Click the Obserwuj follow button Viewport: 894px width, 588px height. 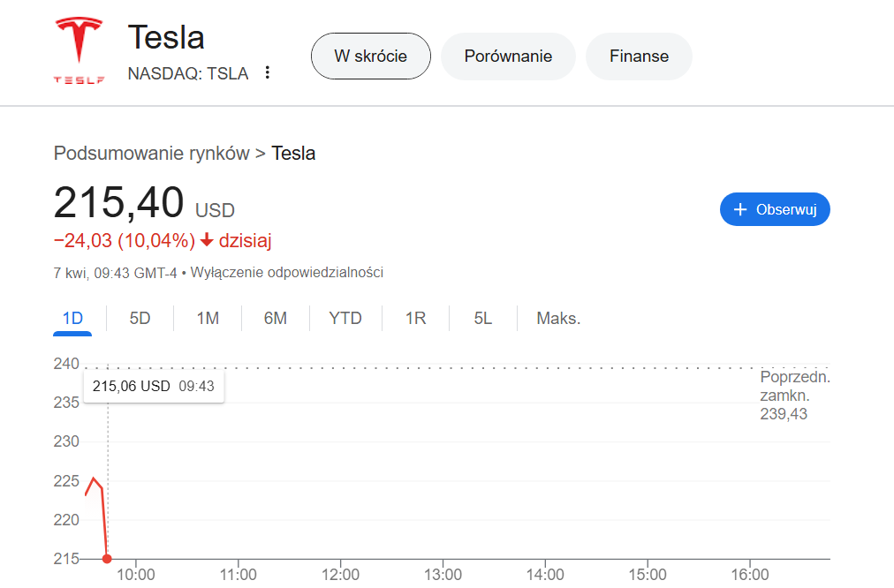coord(775,210)
